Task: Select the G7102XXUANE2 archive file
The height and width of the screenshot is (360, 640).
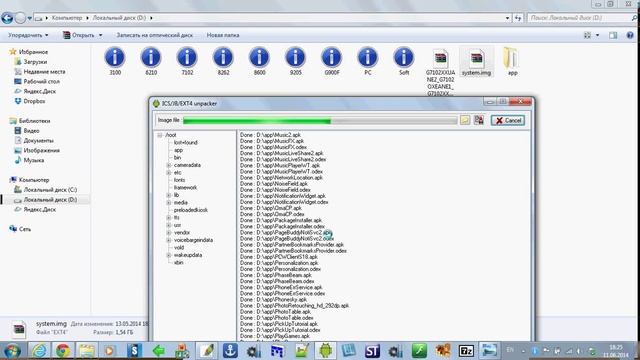Action: point(440,72)
